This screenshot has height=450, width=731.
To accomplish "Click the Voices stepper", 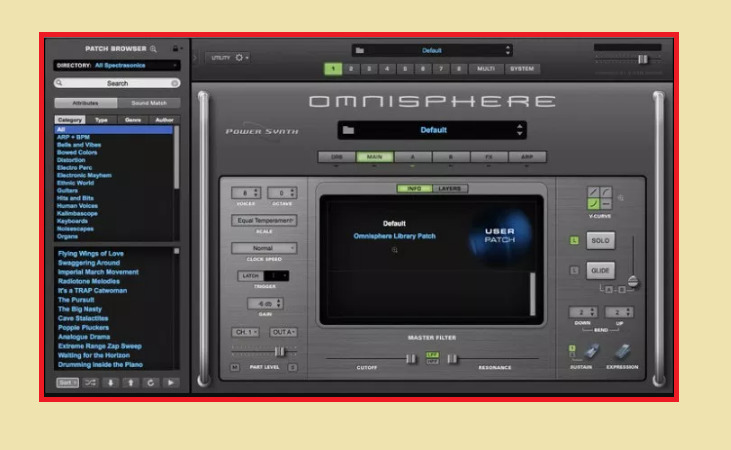I will click(246, 193).
